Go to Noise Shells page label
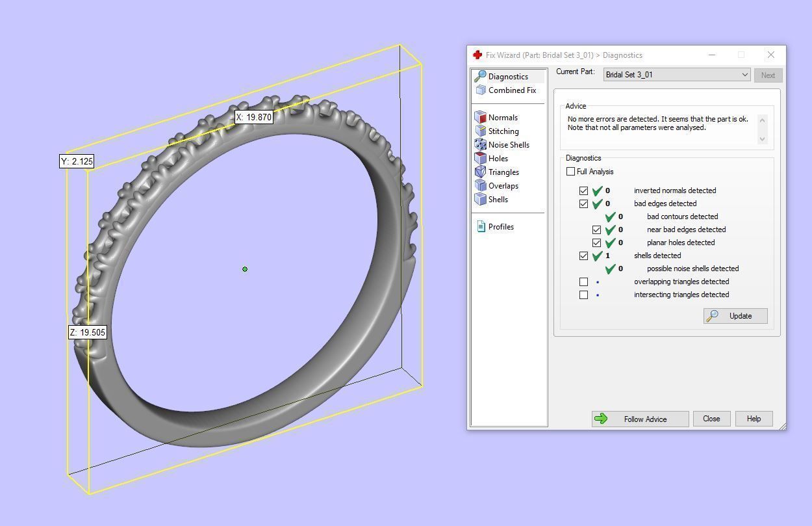 point(509,145)
